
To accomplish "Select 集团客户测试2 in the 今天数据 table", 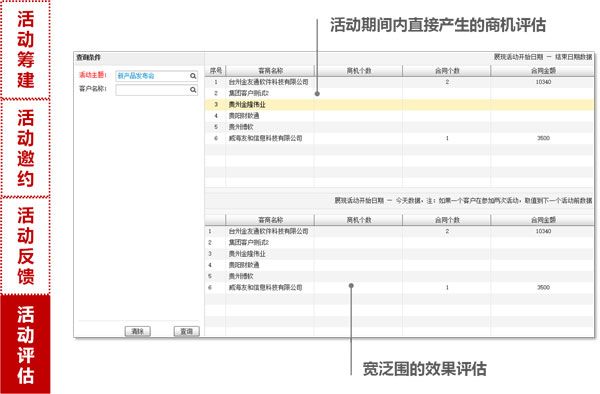I will pyautogui.click(x=249, y=243).
